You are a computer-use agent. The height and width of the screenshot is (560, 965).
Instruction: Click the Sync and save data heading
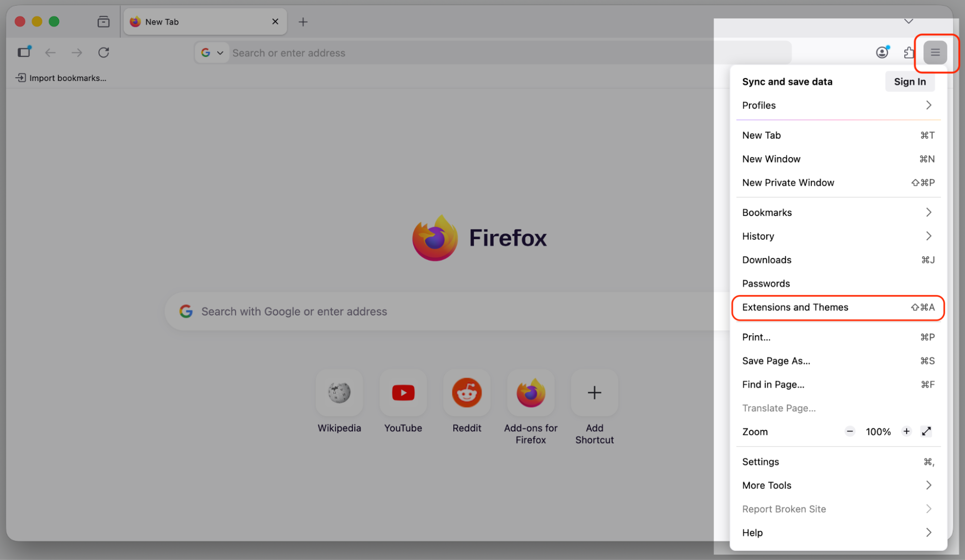pos(787,82)
